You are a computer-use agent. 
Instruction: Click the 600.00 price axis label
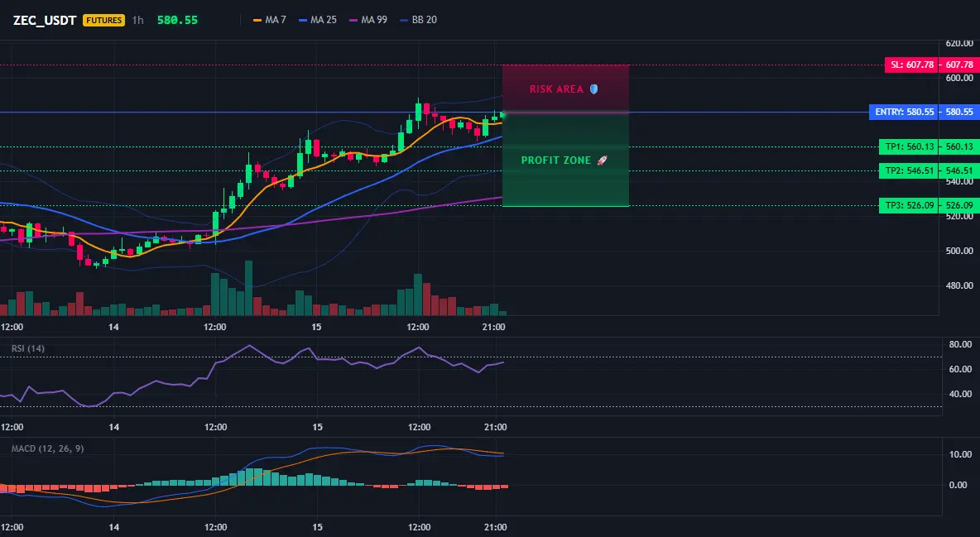(959, 78)
